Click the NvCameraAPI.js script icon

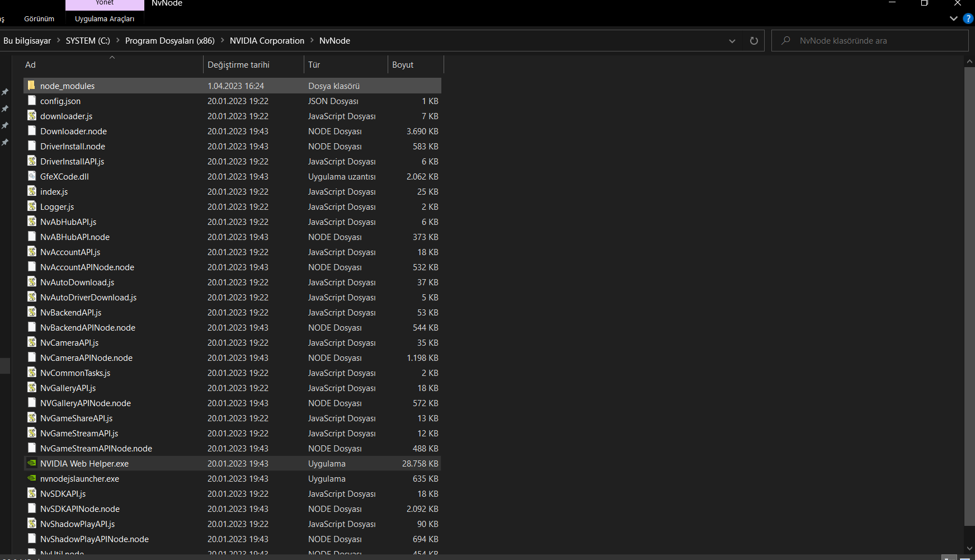coord(32,342)
